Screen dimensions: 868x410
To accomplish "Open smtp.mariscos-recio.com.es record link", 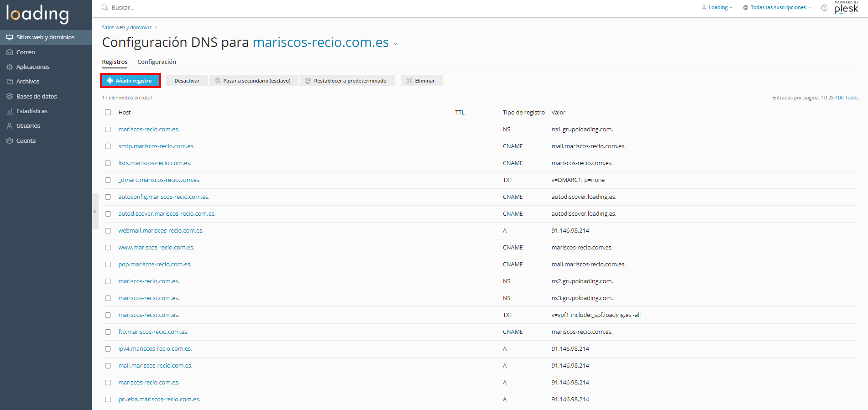I will (x=157, y=146).
